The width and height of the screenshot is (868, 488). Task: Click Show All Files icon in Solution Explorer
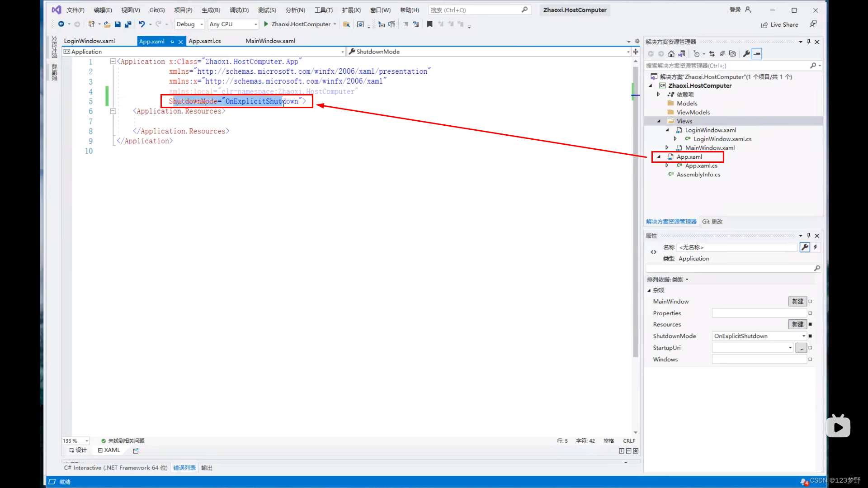point(733,54)
